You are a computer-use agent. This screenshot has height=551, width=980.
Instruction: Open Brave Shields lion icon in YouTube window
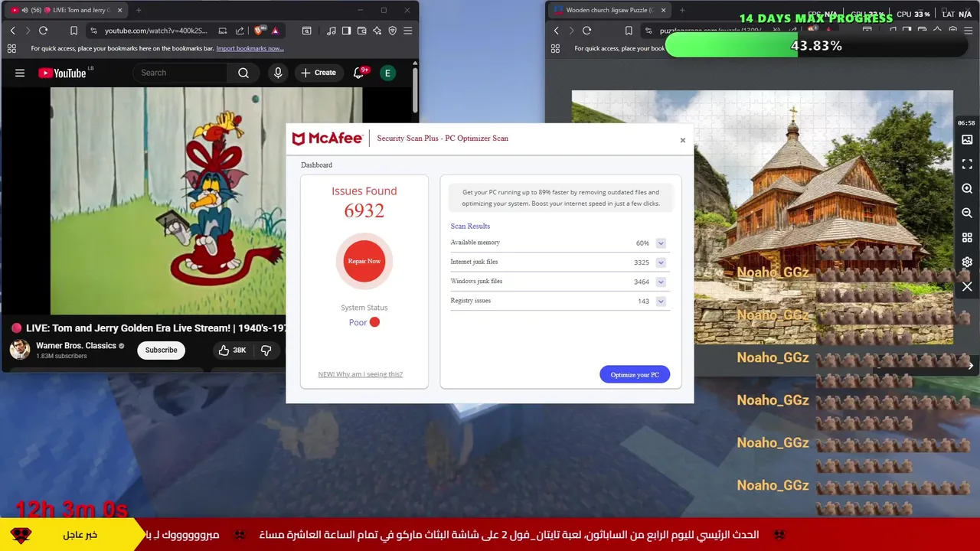pos(259,31)
